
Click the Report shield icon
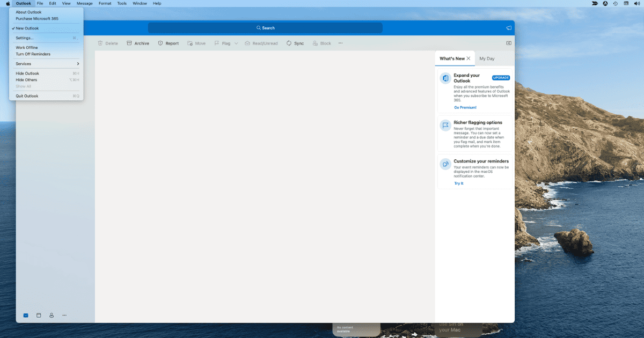click(160, 43)
